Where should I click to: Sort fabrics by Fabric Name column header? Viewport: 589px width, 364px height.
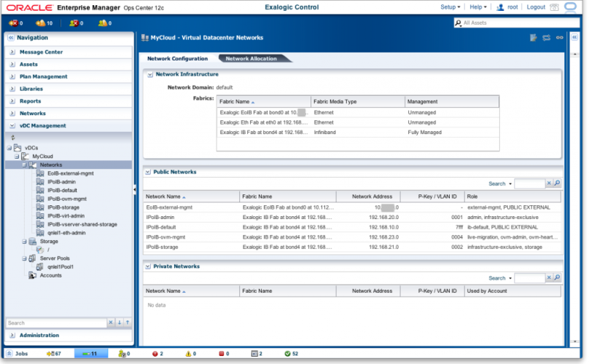264,102
